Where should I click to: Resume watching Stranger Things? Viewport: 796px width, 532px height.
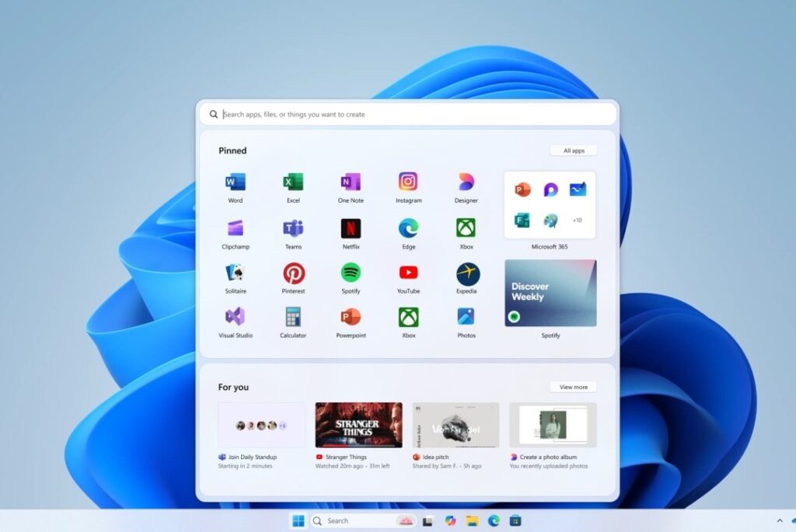pos(358,424)
